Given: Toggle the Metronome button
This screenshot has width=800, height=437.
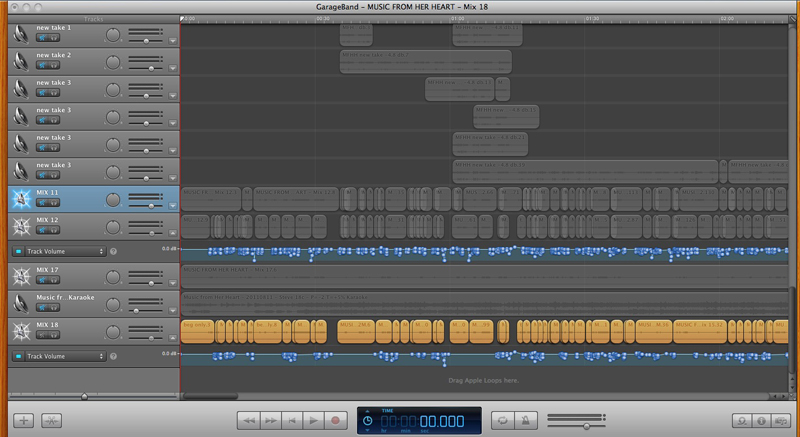Looking at the screenshot, I should pos(528,421).
